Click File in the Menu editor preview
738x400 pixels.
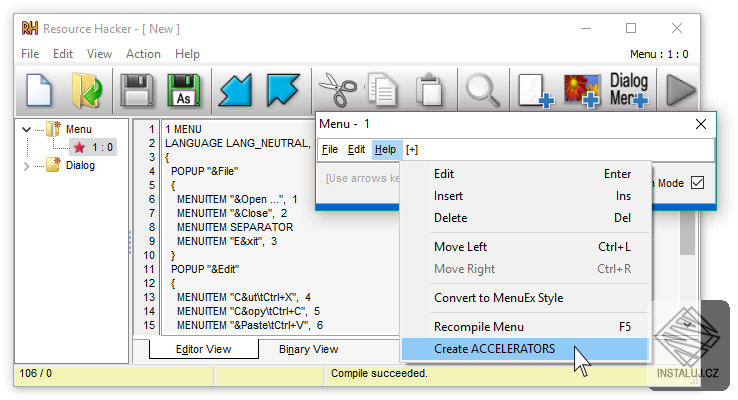(329, 150)
